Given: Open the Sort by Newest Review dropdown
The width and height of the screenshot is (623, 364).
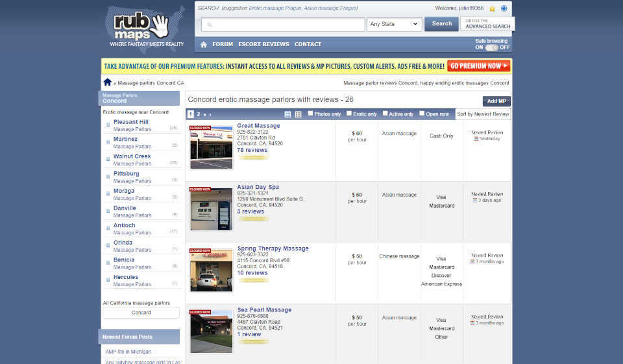Looking at the screenshot, I should [x=483, y=114].
